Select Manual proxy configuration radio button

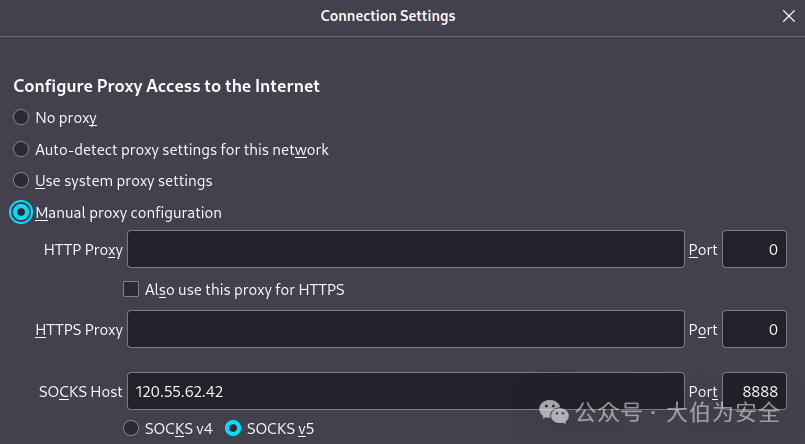[x=21, y=213]
